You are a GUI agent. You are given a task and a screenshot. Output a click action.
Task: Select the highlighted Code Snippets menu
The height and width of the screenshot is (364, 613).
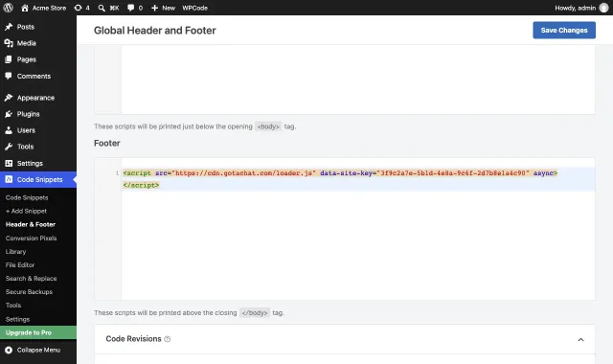(x=38, y=179)
